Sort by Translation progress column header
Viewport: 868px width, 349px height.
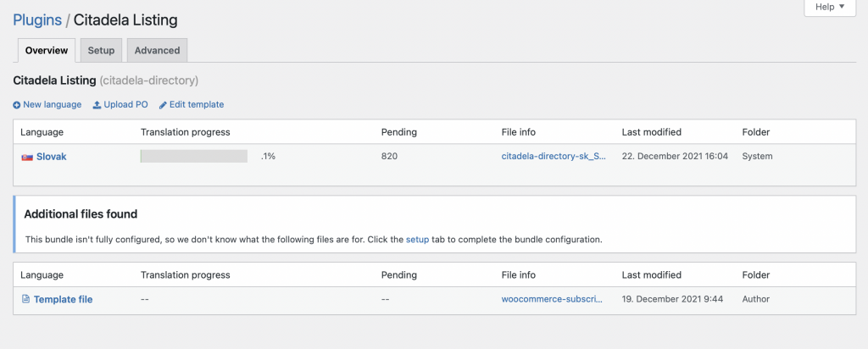pos(185,132)
